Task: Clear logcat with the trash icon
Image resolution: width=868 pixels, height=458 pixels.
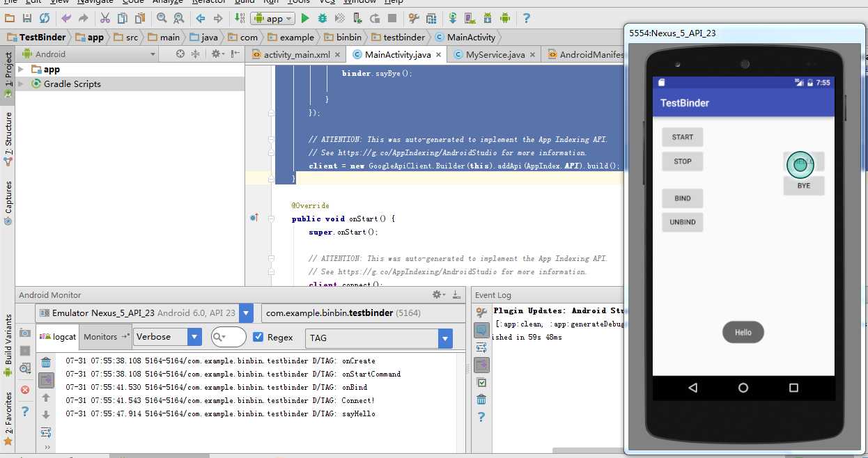Action: click(46, 362)
